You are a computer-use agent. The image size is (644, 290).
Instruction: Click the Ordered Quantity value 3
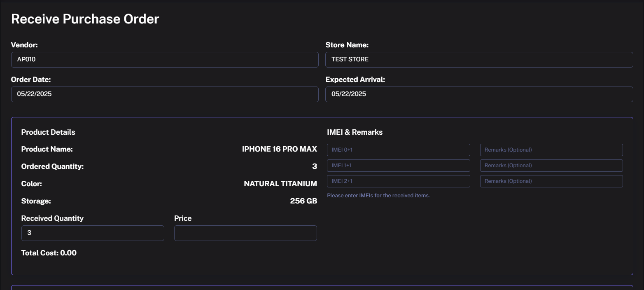(315, 166)
